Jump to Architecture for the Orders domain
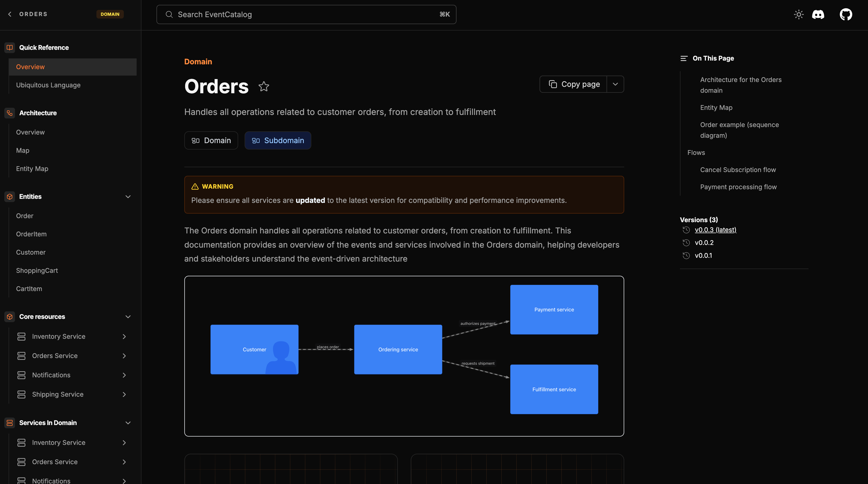The width and height of the screenshot is (868, 484). pos(741,85)
